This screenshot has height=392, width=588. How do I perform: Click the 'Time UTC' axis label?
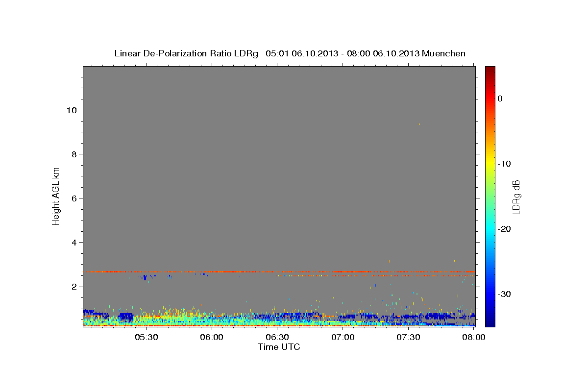pos(279,347)
